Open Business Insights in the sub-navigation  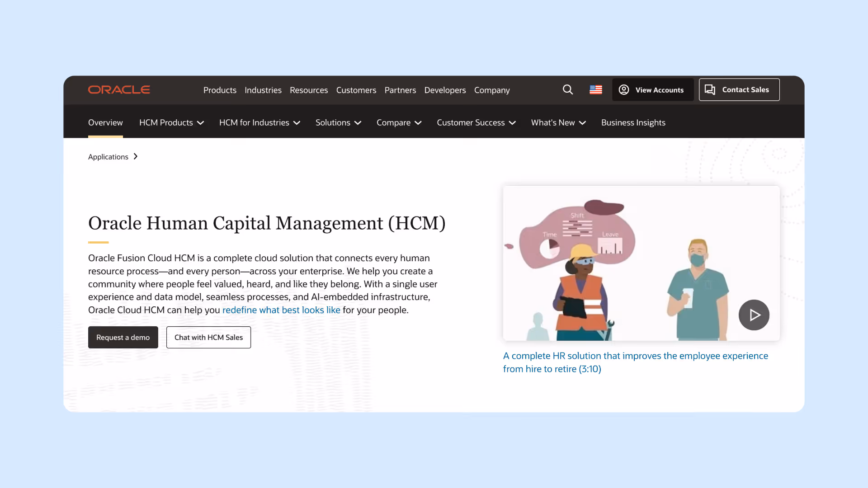click(633, 122)
